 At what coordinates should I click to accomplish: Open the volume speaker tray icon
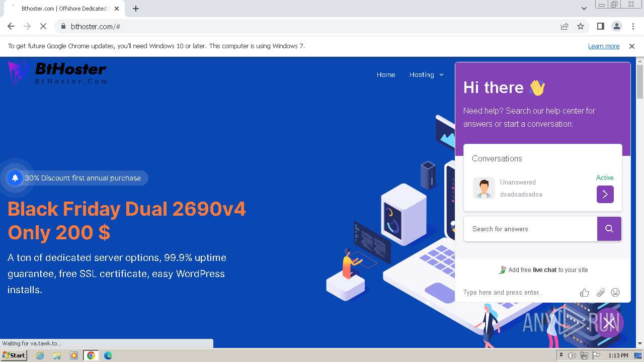pos(572,355)
